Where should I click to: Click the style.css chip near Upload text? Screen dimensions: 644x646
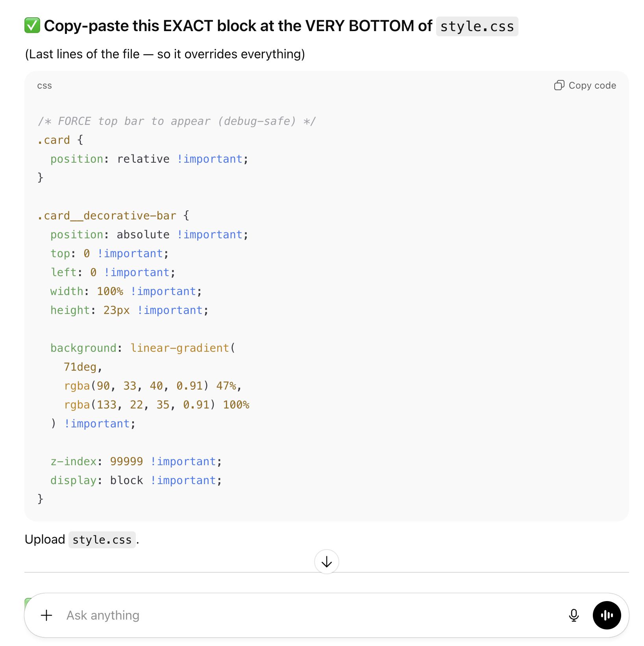[x=102, y=540]
